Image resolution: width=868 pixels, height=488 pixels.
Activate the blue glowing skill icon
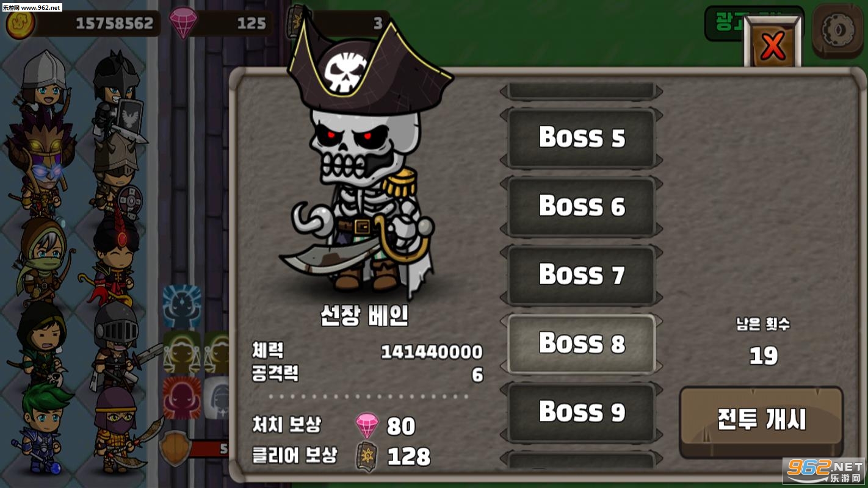pos(182,306)
